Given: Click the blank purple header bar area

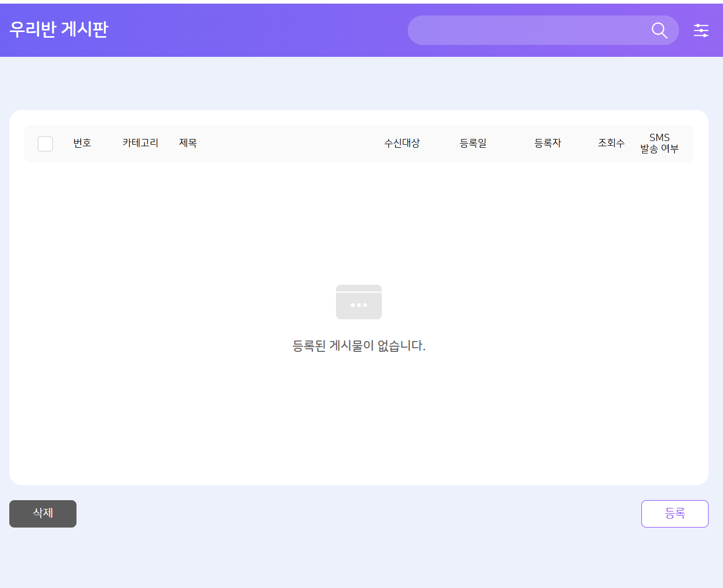Looking at the screenshot, I should click(258, 30).
